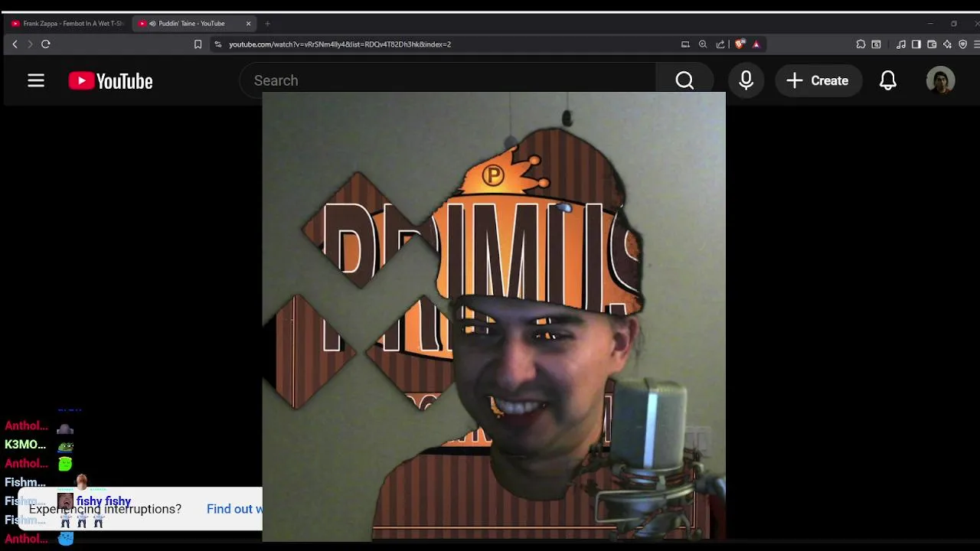Click the fishy fishy chat avatar
This screenshot has width=980, height=551.
point(65,502)
